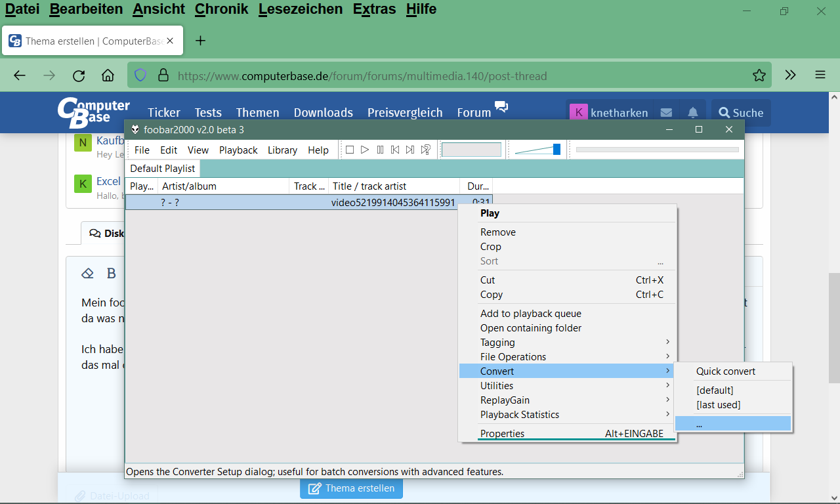Expand the Tagging submenu
The height and width of the screenshot is (504, 840).
pos(567,343)
